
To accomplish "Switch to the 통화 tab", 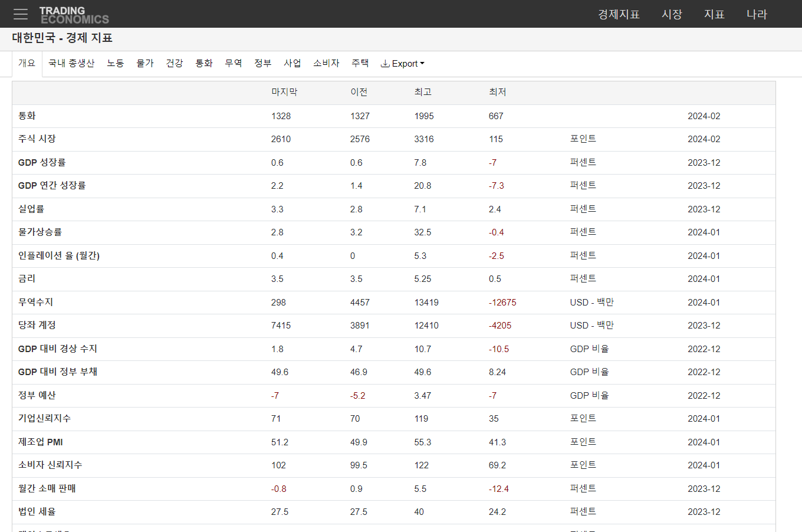I will click(204, 63).
